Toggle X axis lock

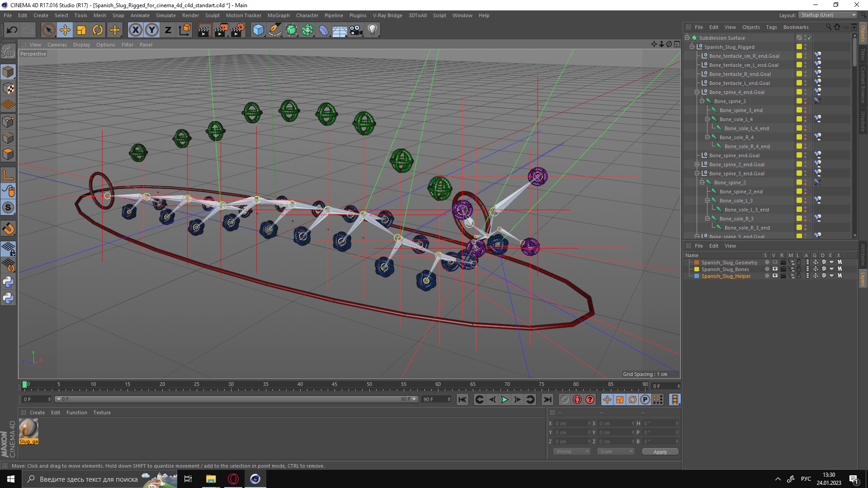point(135,30)
